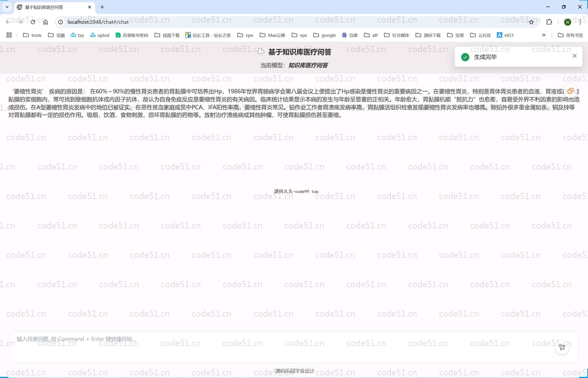The height and width of the screenshot is (378, 588).
Task: Click the copy answer icon
Action: click(570, 91)
